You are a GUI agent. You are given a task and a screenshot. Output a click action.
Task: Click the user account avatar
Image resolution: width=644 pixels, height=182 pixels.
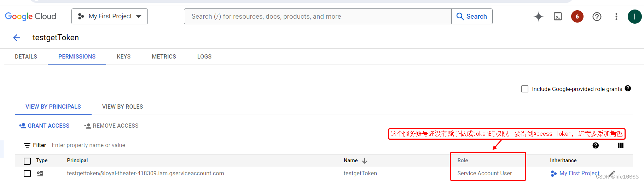pos(635,17)
